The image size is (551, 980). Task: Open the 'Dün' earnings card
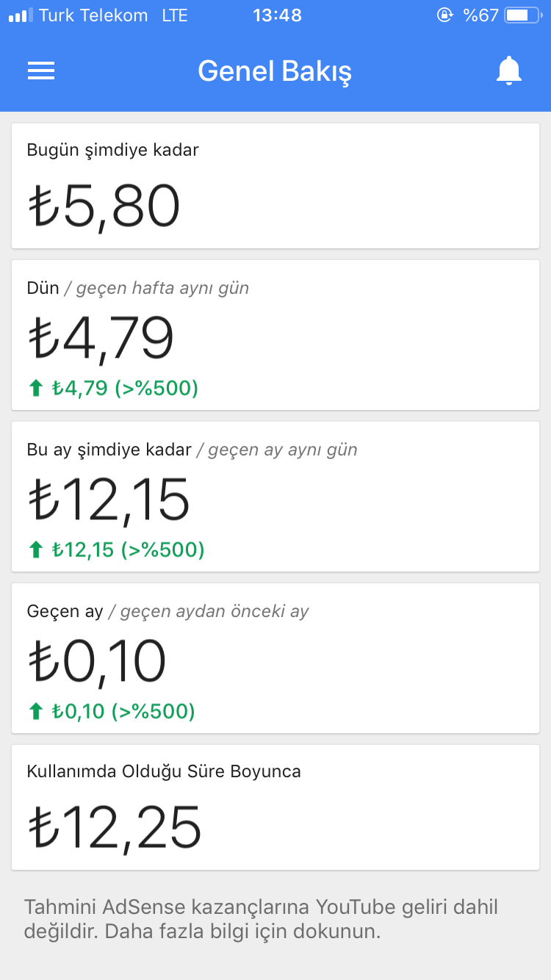(x=275, y=335)
